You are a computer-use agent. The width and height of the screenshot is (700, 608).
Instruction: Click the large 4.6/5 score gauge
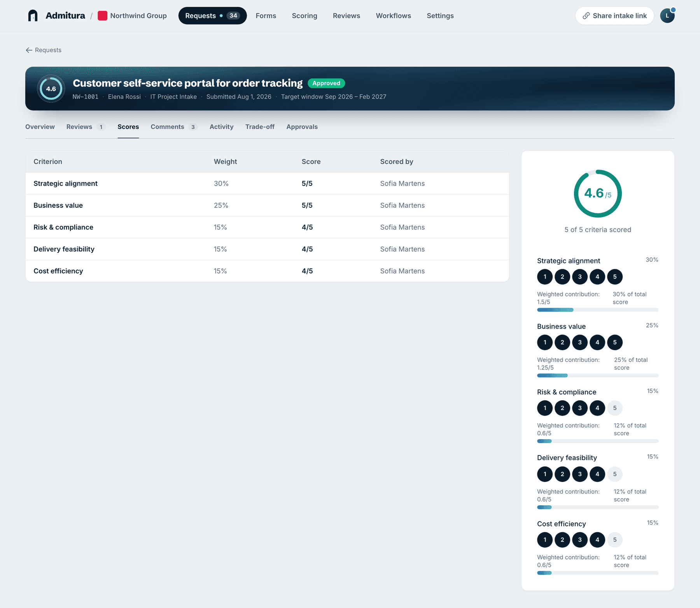coord(598,193)
